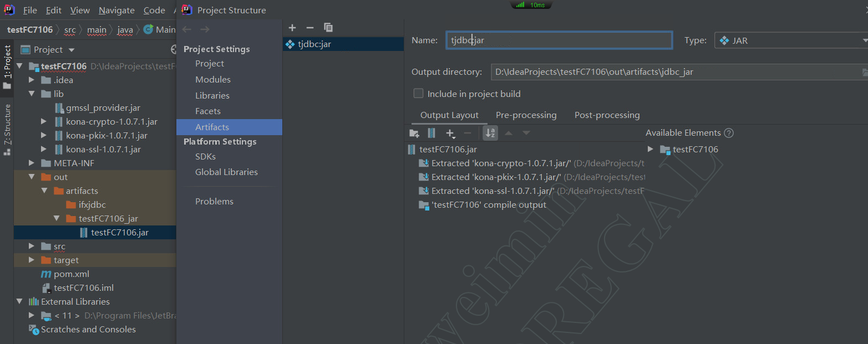Select gmssl_provider.jar in project tree
The width and height of the screenshot is (868, 344).
coord(103,108)
